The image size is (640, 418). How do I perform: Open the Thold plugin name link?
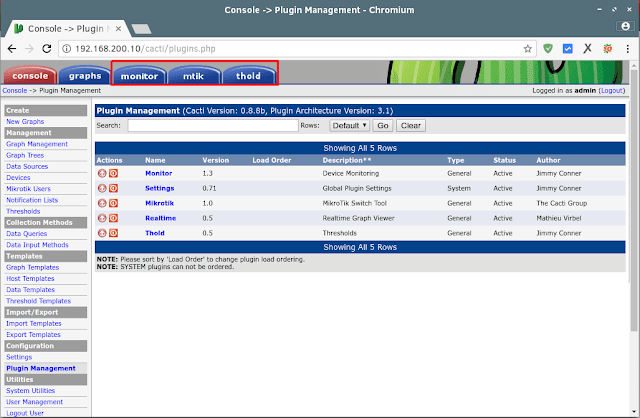point(155,233)
